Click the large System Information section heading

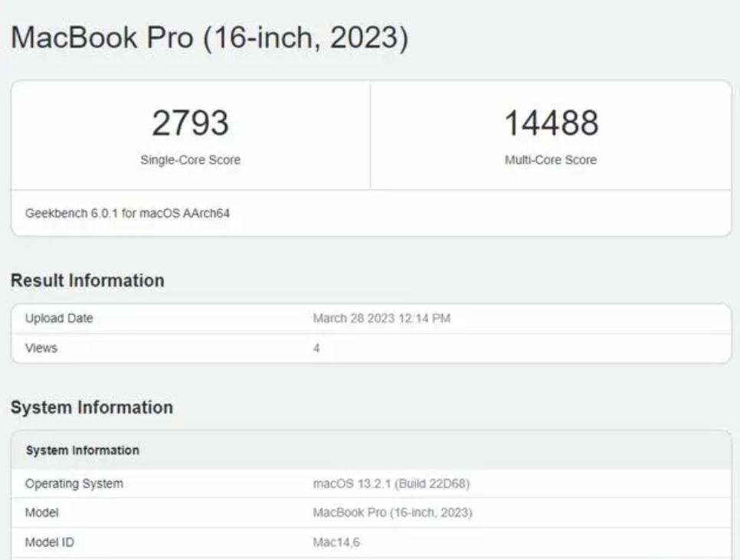point(92,407)
